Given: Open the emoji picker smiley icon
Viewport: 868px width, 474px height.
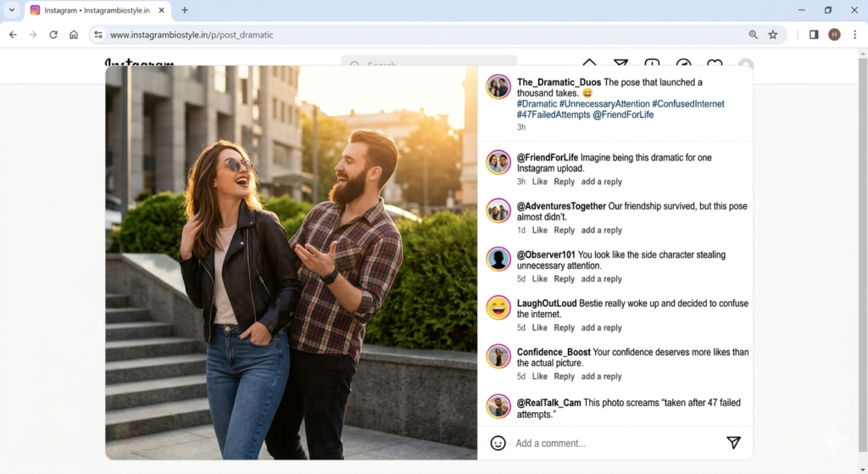Looking at the screenshot, I should click(498, 443).
